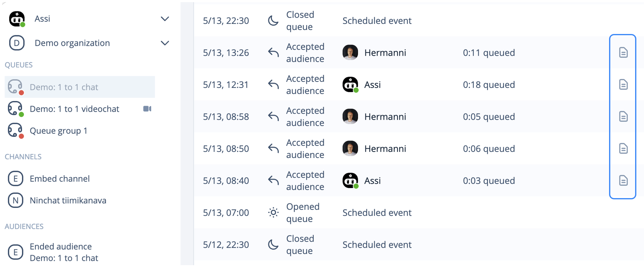This screenshot has width=644, height=267.
Task: Open transcript icon for Hermanni 08:50 row
Action: (623, 149)
